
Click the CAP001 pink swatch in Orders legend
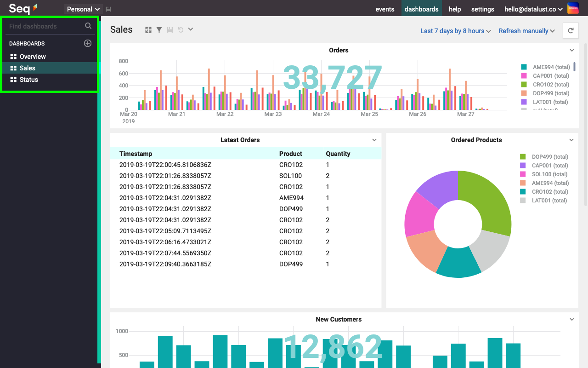pos(524,76)
